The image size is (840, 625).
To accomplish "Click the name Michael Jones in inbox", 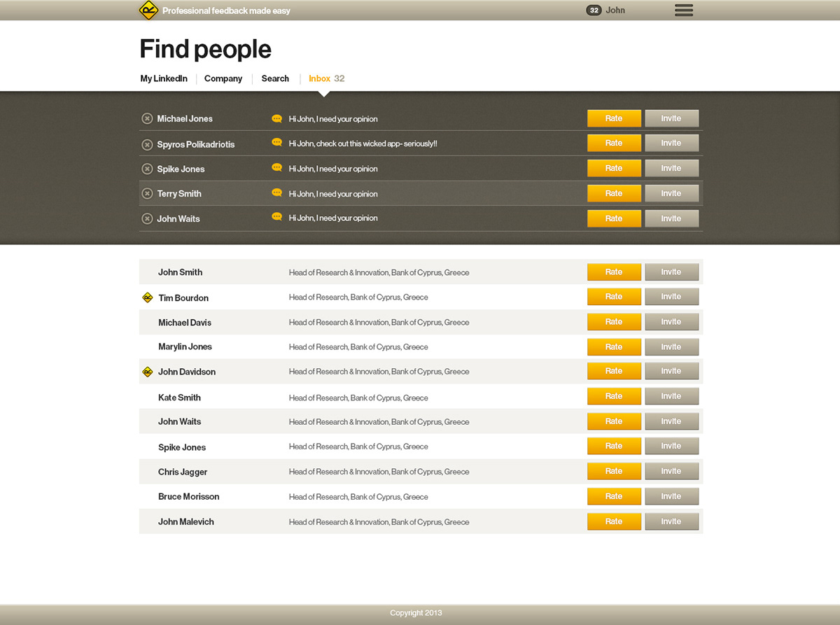I will 185,119.
